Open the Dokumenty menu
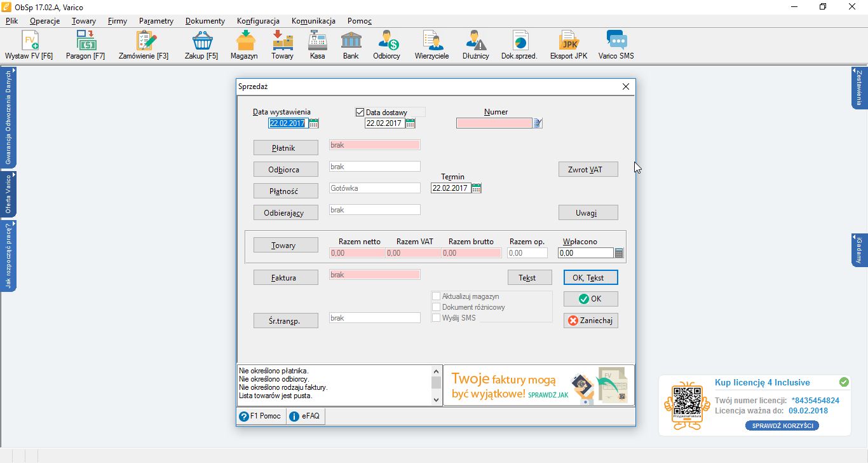This screenshot has height=463, width=868. click(205, 21)
